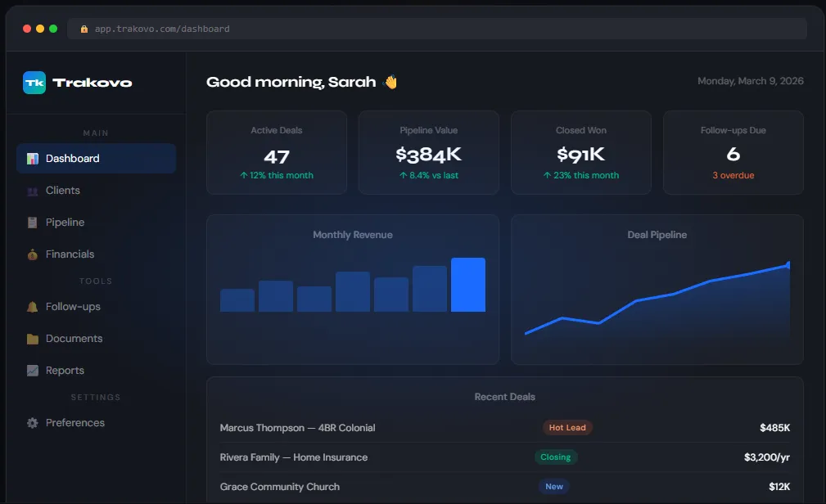Select the Active Deals 47 card
826x504 pixels.
[277, 152]
